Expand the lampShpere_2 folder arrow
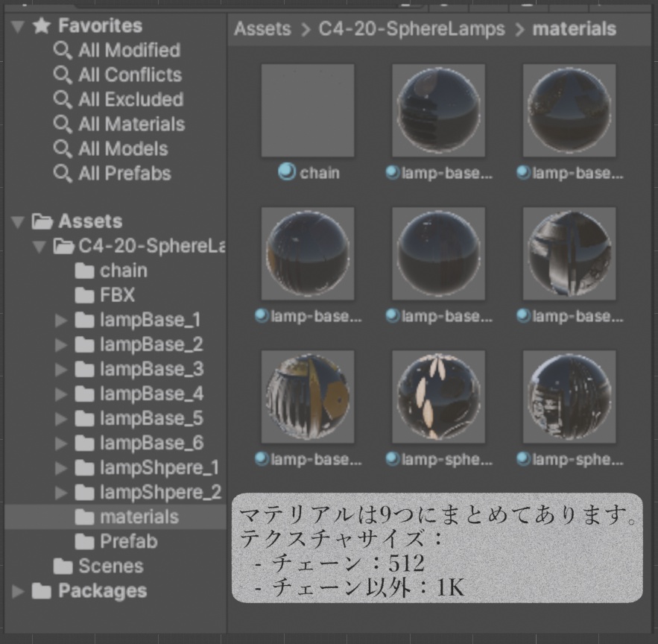 click(x=61, y=493)
